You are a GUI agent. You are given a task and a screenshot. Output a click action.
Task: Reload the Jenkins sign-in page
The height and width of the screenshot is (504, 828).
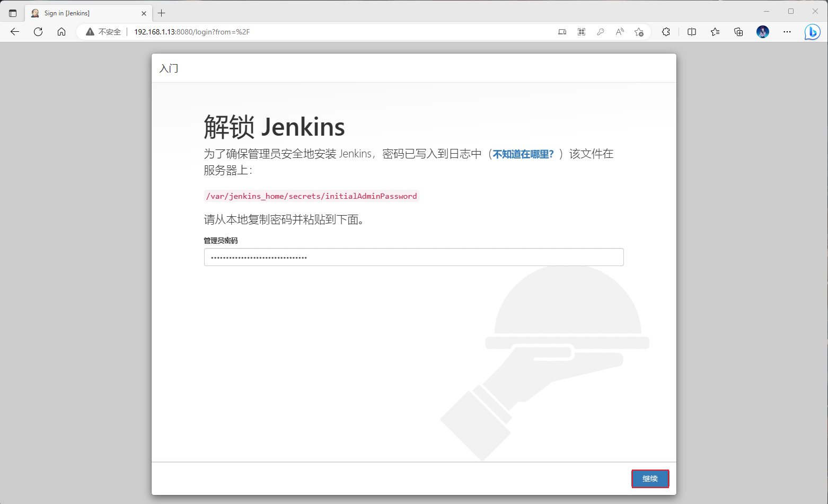38,32
